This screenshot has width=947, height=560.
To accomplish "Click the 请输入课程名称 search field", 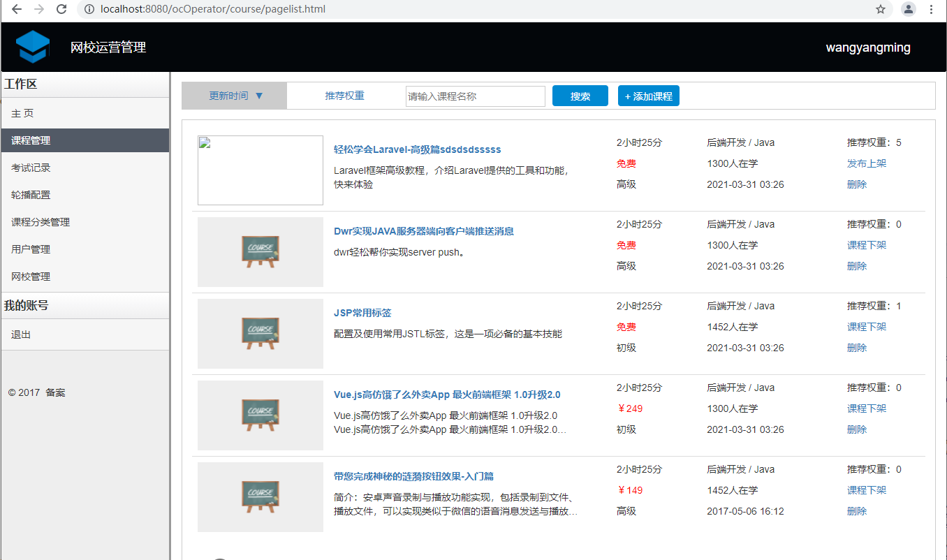I will click(475, 96).
